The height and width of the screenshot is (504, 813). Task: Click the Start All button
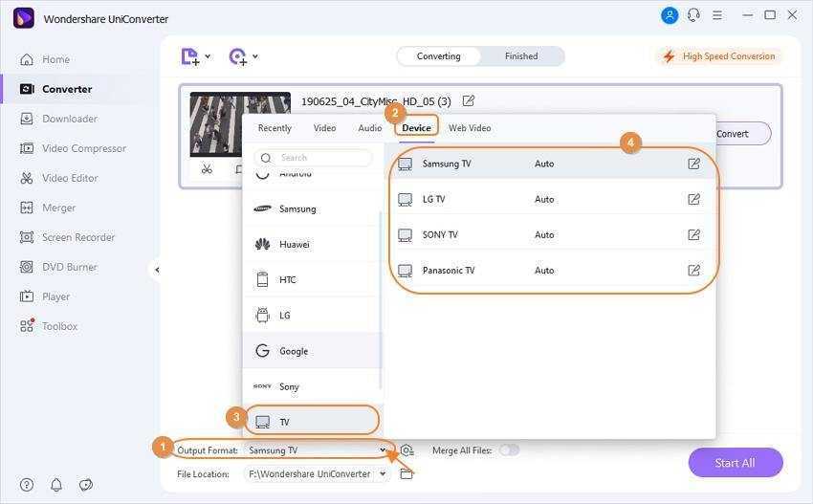(736, 463)
